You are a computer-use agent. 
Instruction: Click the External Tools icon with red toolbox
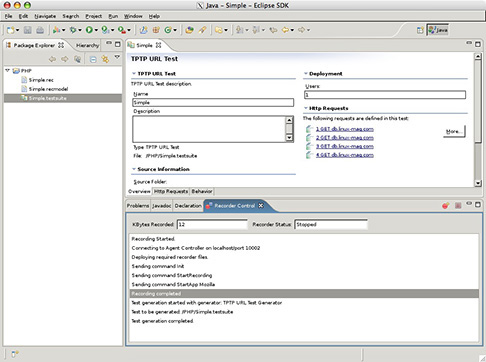click(x=122, y=30)
